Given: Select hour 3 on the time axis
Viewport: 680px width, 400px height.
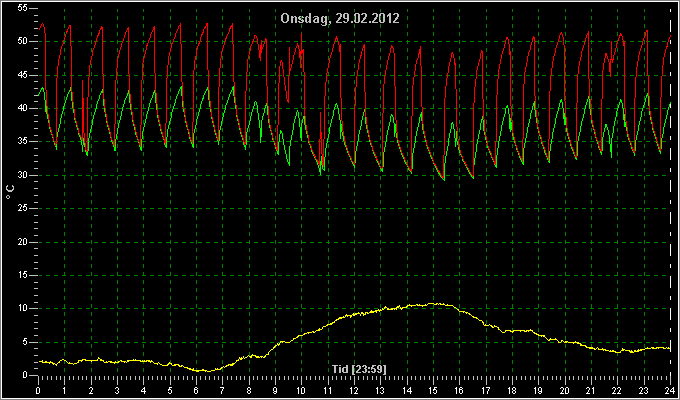Looking at the screenshot, I should [x=117, y=390].
